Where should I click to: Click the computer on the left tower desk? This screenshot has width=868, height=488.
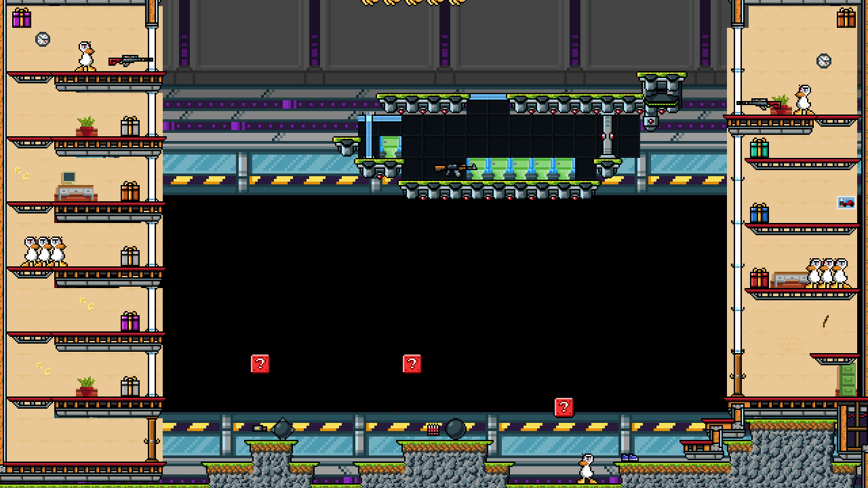click(x=68, y=178)
